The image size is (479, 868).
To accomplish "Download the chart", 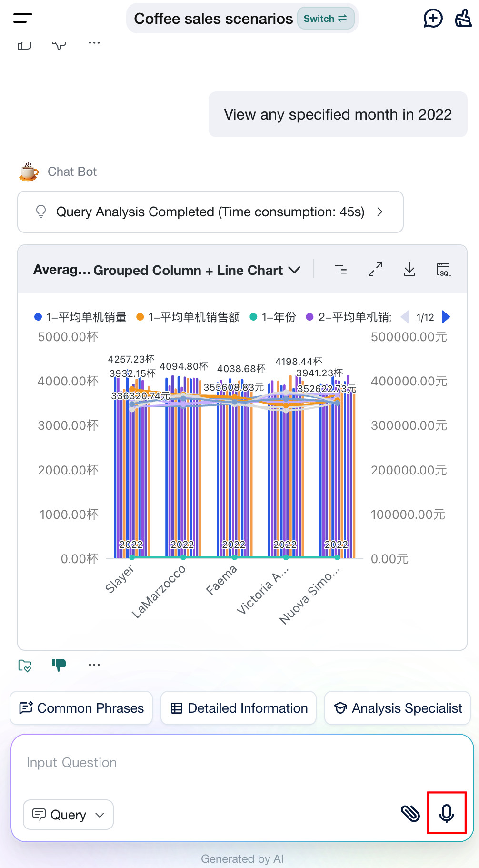I will [x=409, y=270].
